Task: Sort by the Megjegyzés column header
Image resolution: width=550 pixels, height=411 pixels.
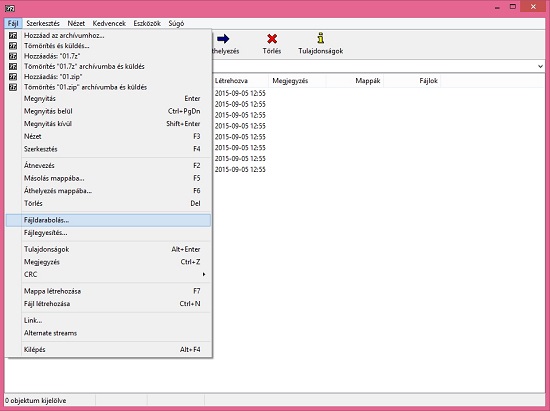Action: point(297,81)
